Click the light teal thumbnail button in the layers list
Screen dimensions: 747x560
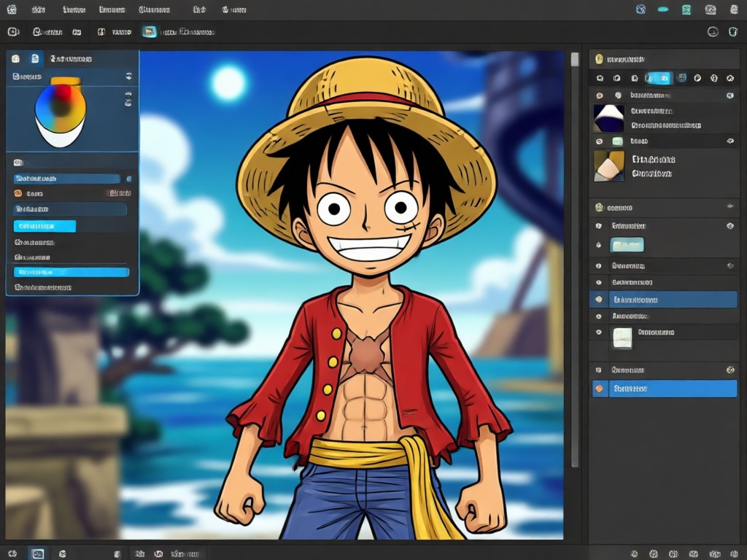[x=627, y=245]
